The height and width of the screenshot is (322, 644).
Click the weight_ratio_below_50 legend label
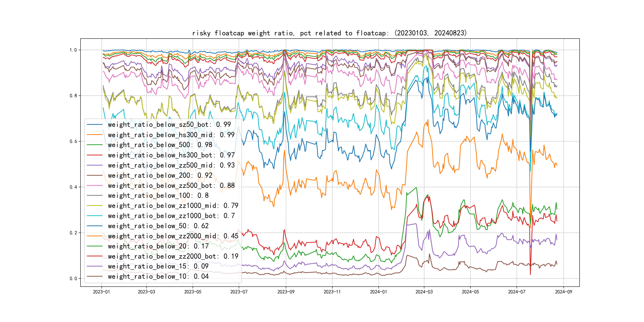pos(158,226)
